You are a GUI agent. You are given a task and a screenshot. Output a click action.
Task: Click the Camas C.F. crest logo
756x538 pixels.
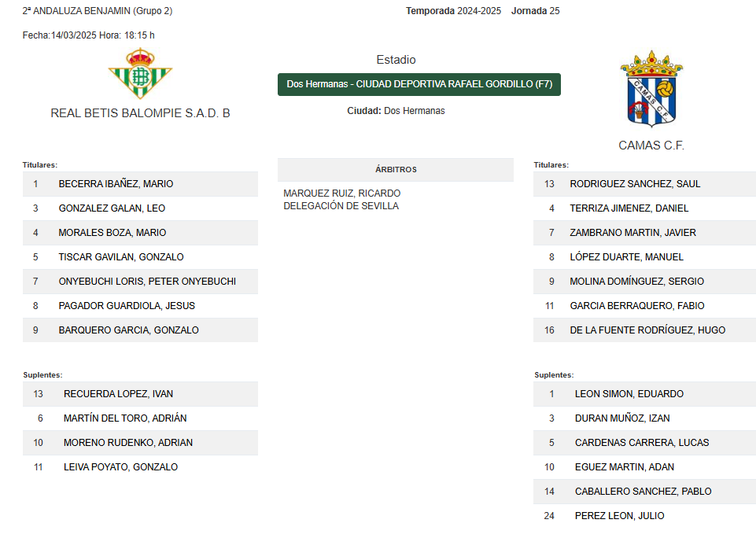point(651,89)
